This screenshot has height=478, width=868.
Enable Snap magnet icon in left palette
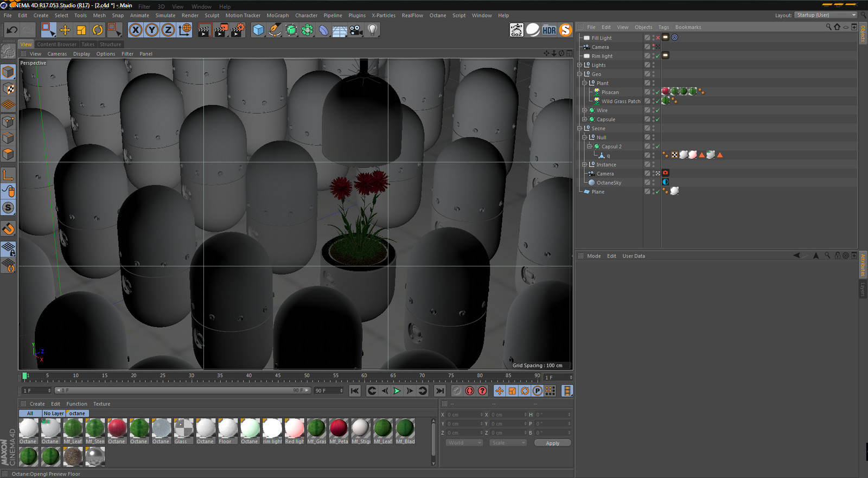pyautogui.click(x=8, y=229)
